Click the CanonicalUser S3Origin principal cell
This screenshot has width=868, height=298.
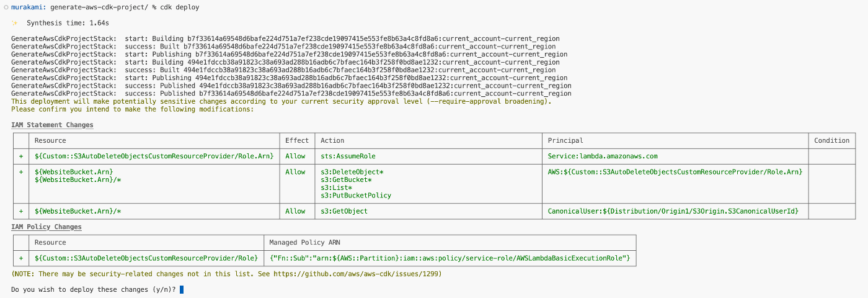click(673, 211)
